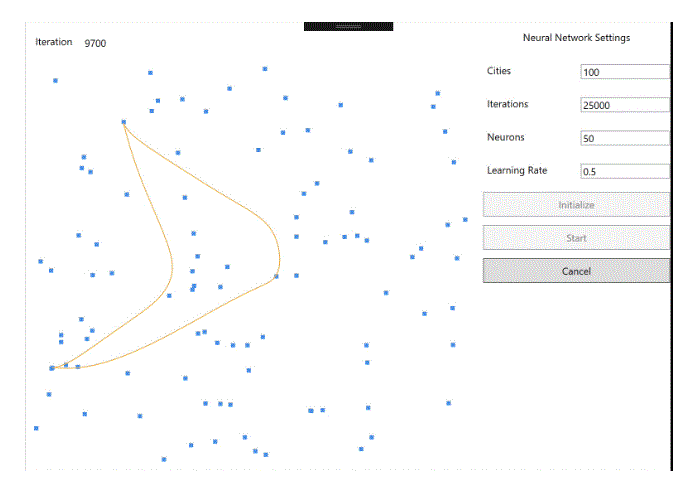This screenshot has width=685, height=479.
Task: Click the Neurons label
Action: pyautogui.click(x=506, y=137)
